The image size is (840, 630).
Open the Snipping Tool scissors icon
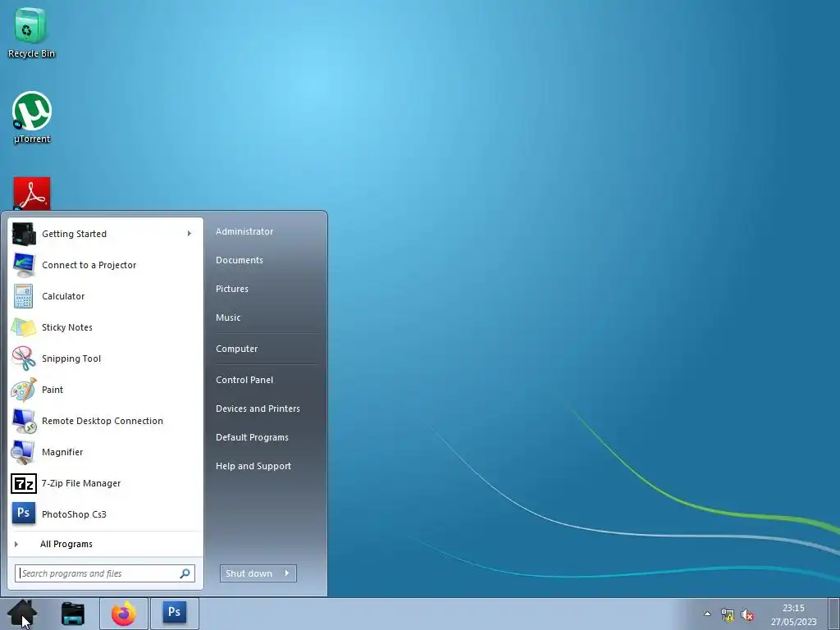[24, 358]
